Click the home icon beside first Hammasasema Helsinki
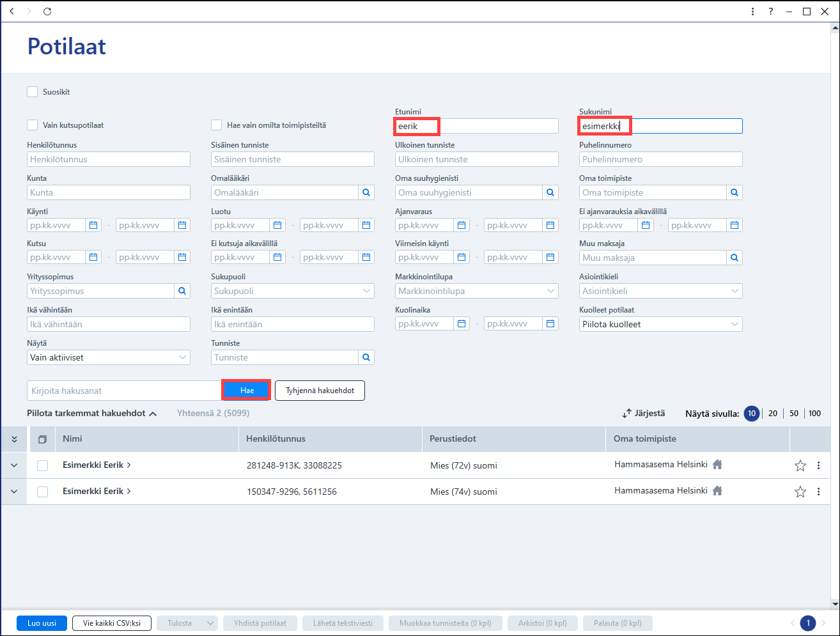This screenshot has width=840, height=636. pos(717,465)
